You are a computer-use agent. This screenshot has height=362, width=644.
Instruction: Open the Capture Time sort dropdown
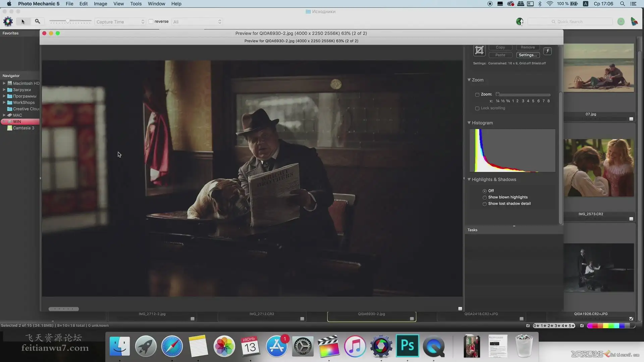coord(120,22)
